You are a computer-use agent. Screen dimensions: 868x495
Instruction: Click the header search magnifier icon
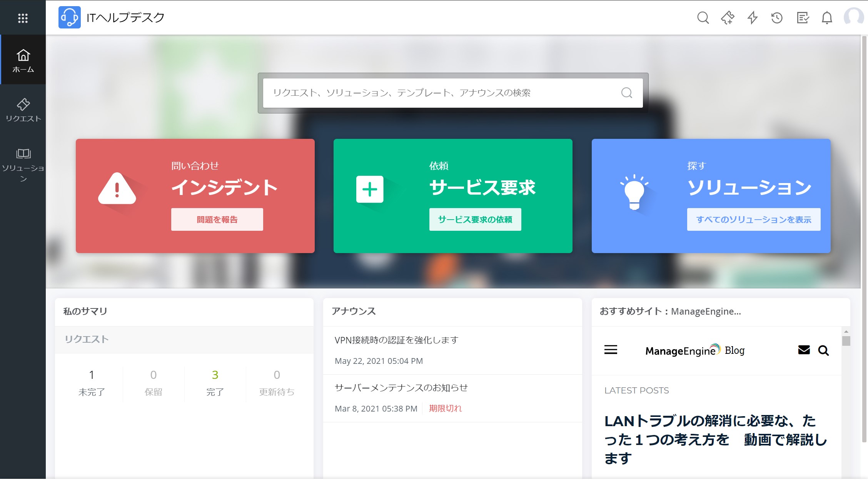703,18
